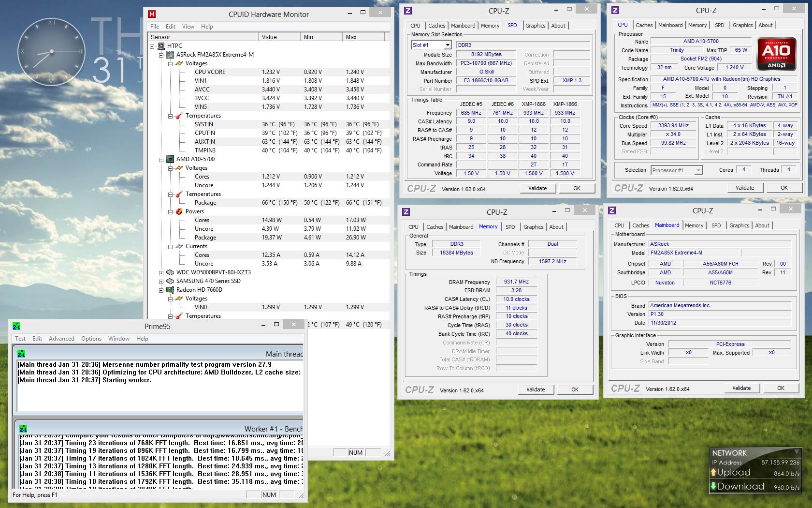The height and width of the screenshot is (508, 812).
Task: Click the AMD A10-5700 processor chip icon
Action: (170, 159)
